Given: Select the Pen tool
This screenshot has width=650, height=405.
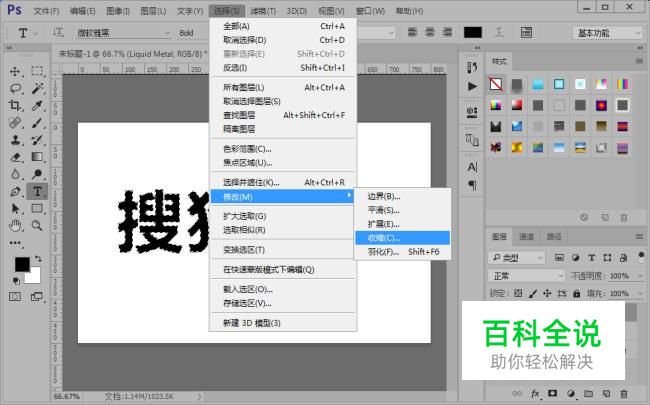Looking at the screenshot, I should click(x=15, y=192).
